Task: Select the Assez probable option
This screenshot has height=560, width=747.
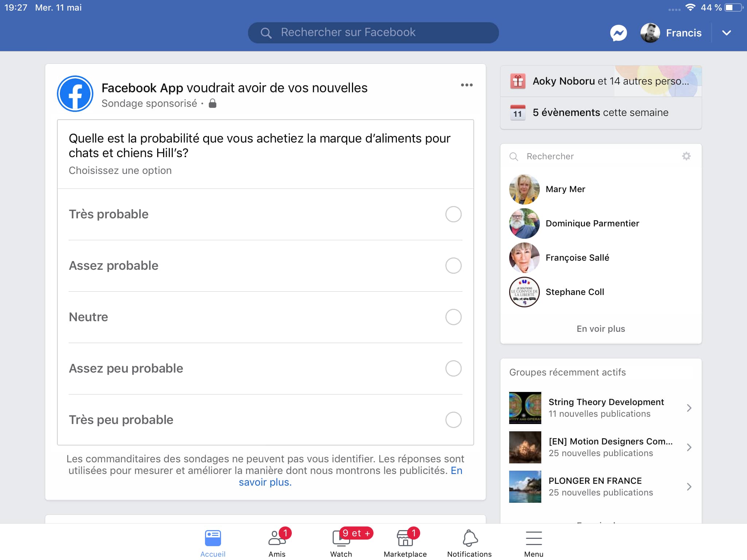Action: point(265,266)
